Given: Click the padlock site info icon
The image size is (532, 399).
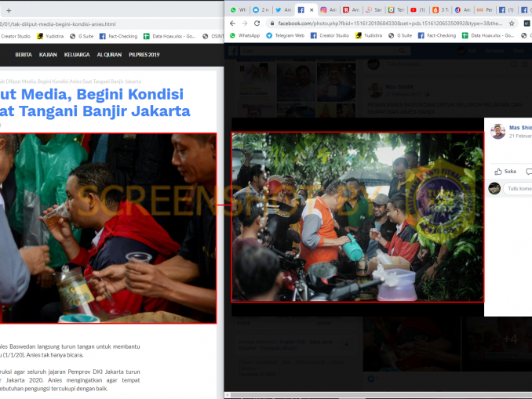Looking at the screenshot, I should point(271,24).
